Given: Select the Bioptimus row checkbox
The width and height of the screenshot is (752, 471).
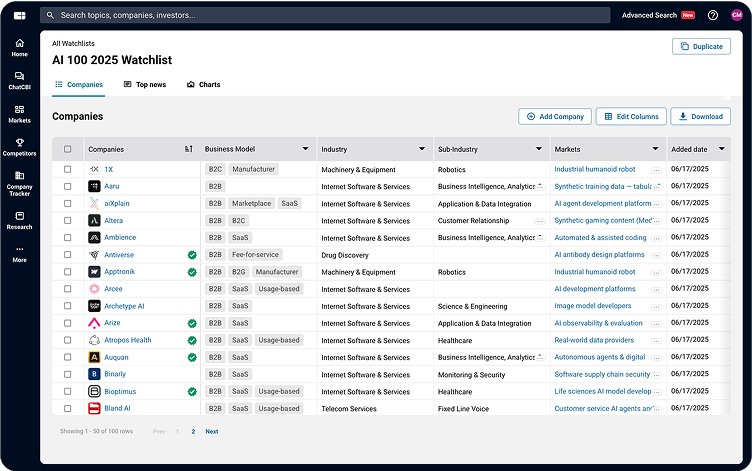Looking at the screenshot, I should (68, 391).
